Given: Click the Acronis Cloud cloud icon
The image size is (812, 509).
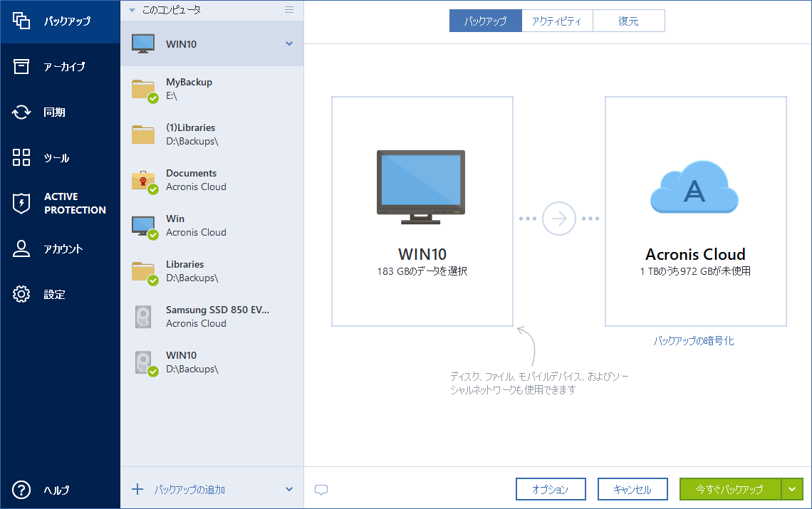Looking at the screenshot, I should point(694,187).
